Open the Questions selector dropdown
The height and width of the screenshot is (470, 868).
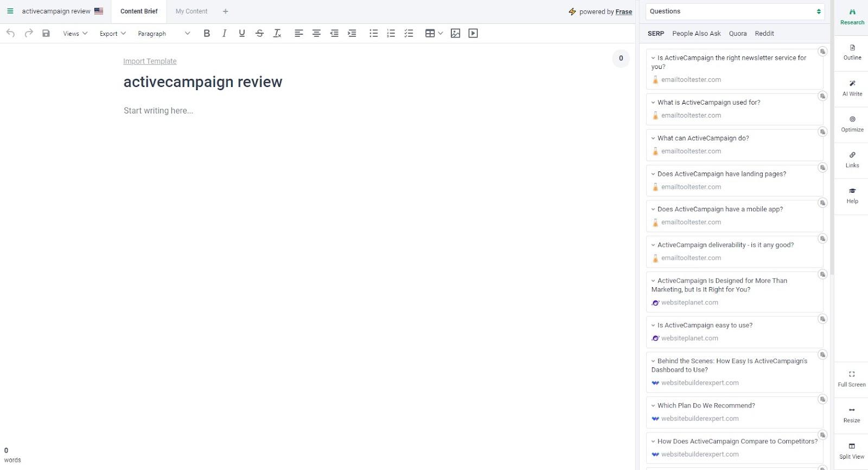coord(735,11)
